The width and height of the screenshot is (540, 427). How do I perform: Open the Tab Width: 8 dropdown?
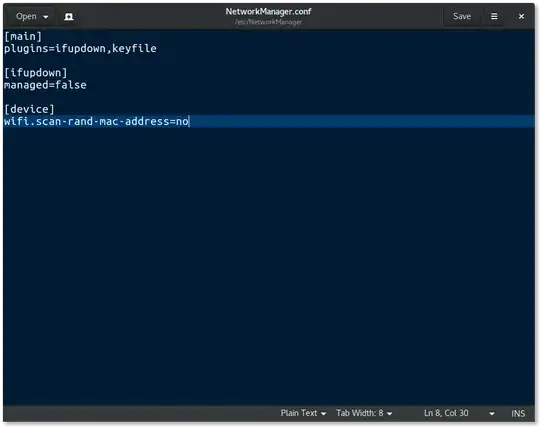point(364,413)
